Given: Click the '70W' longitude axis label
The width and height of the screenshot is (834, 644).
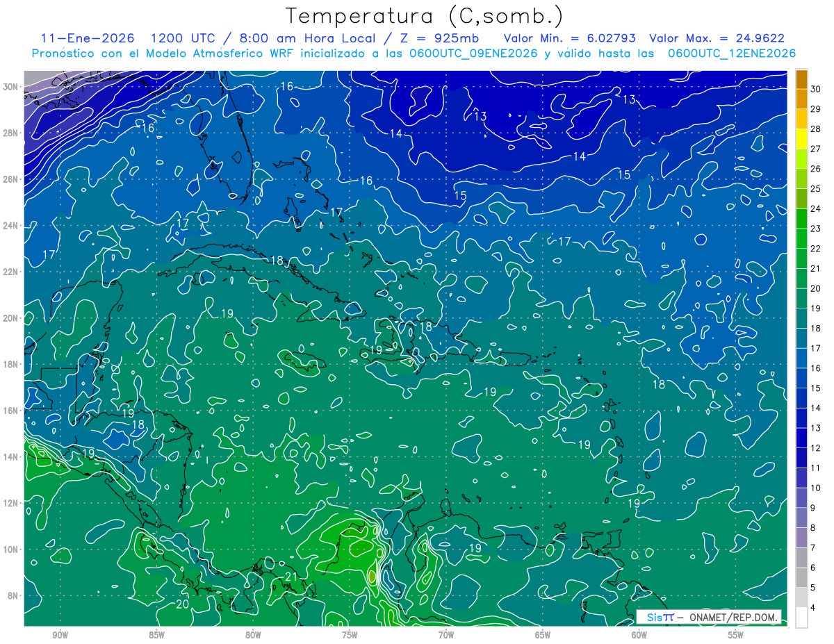Looking at the screenshot, I should (446, 635).
